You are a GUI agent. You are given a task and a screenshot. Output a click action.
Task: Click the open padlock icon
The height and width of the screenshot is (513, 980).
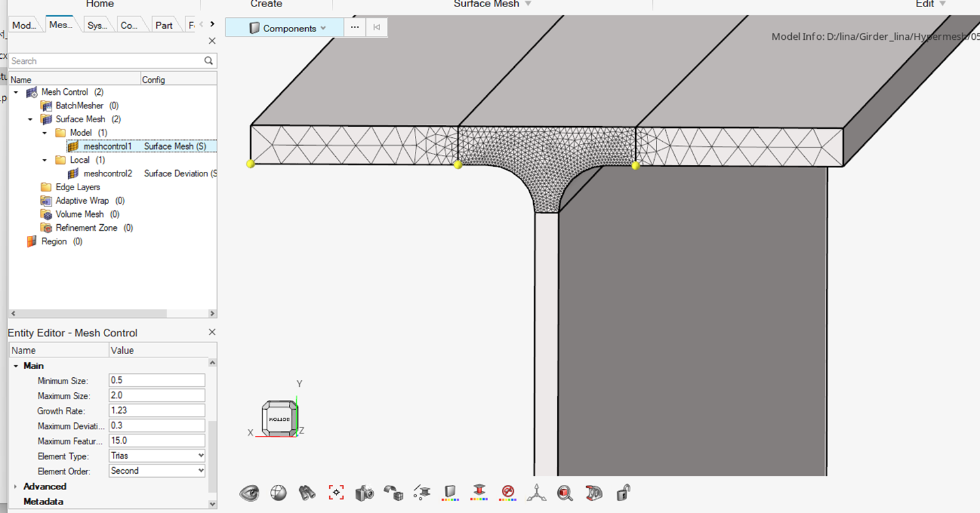(x=623, y=493)
